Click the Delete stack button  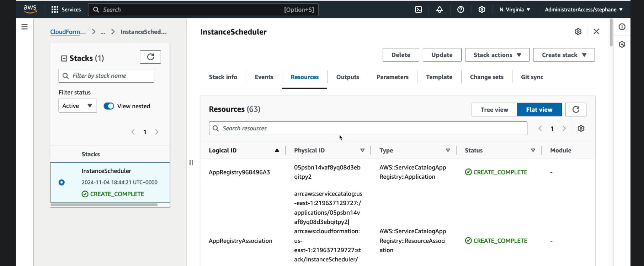pos(401,55)
